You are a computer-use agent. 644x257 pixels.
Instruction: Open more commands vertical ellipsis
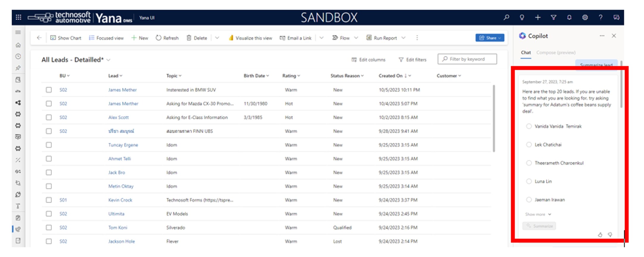[x=417, y=38]
